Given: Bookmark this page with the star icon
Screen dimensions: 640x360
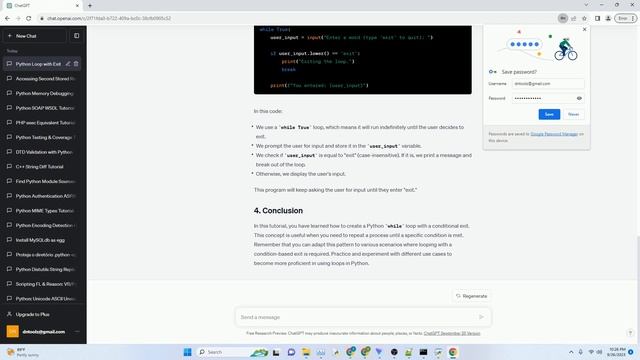Looking at the screenshot, I should [x=584, y=18].
